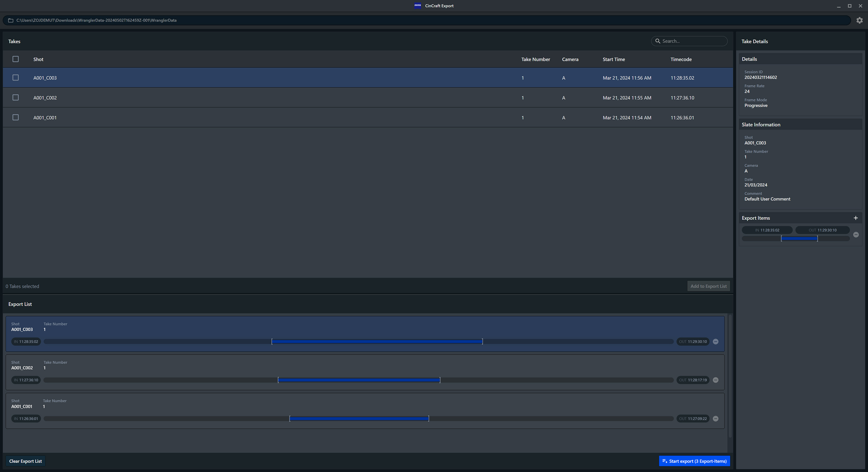Open the settings gear icon
The image size is (868, 472).
(x=859, y=20)
